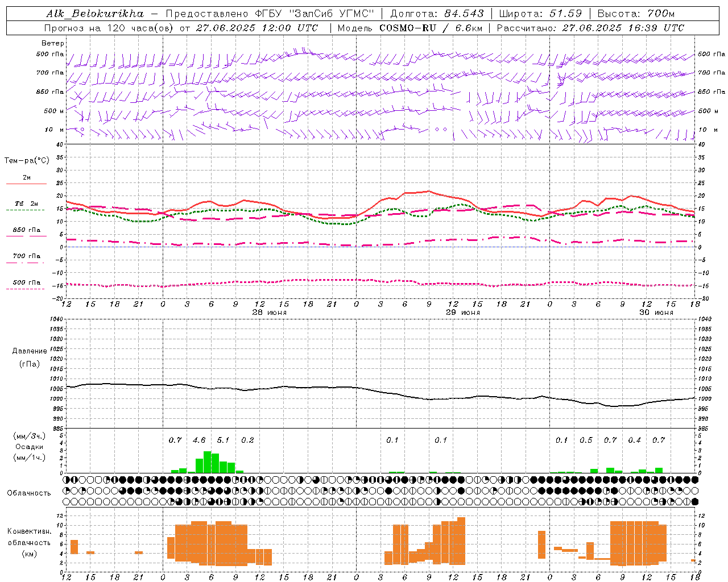Click the Alk_Belokurikha station title

95,13
